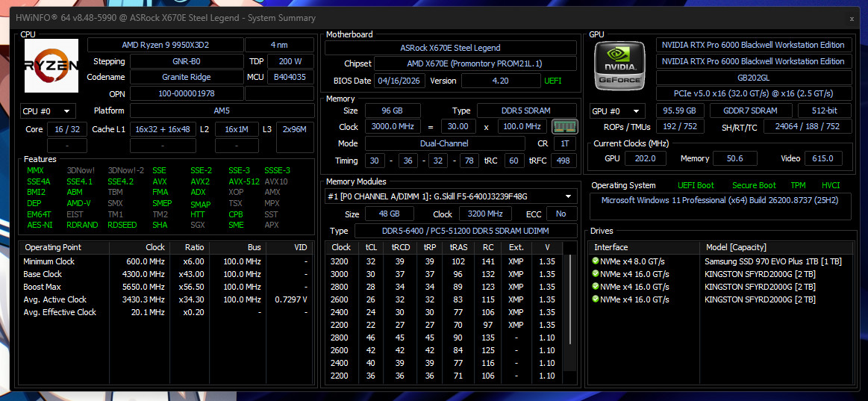Close the System Summary window
The image size is (868, 401).
(852, 18)
